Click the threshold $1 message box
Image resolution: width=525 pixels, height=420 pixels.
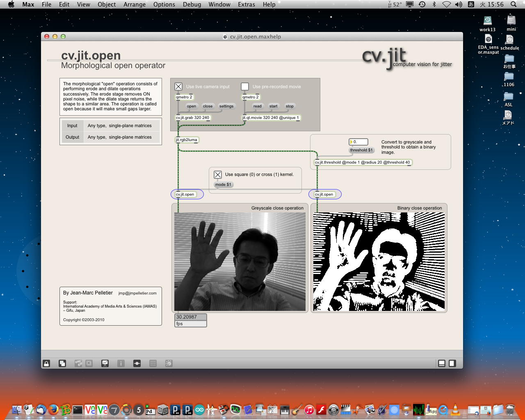point(361,150)
